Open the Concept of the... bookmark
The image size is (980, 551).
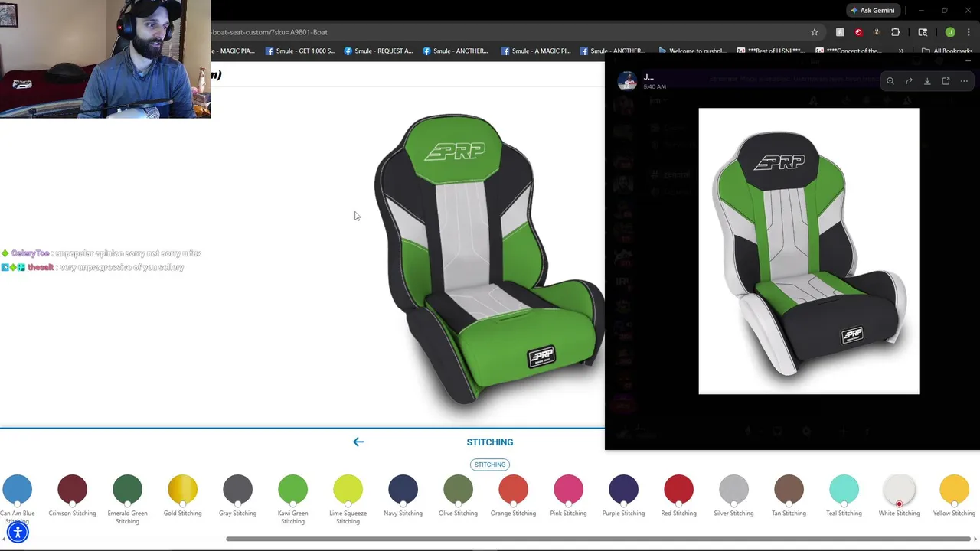(x=850, y=51)
